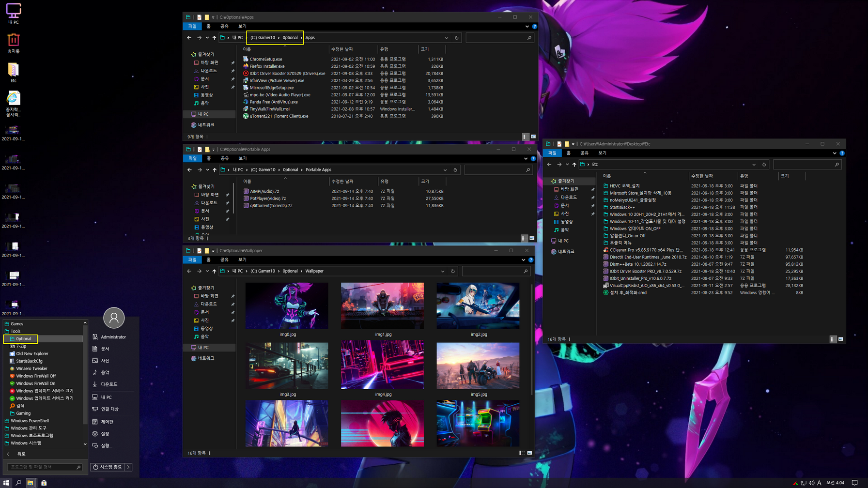The width and height of the screenshot is (868, 488).
Task: Open help in the Etc window ribbon
Action: [x=842, y=153]
